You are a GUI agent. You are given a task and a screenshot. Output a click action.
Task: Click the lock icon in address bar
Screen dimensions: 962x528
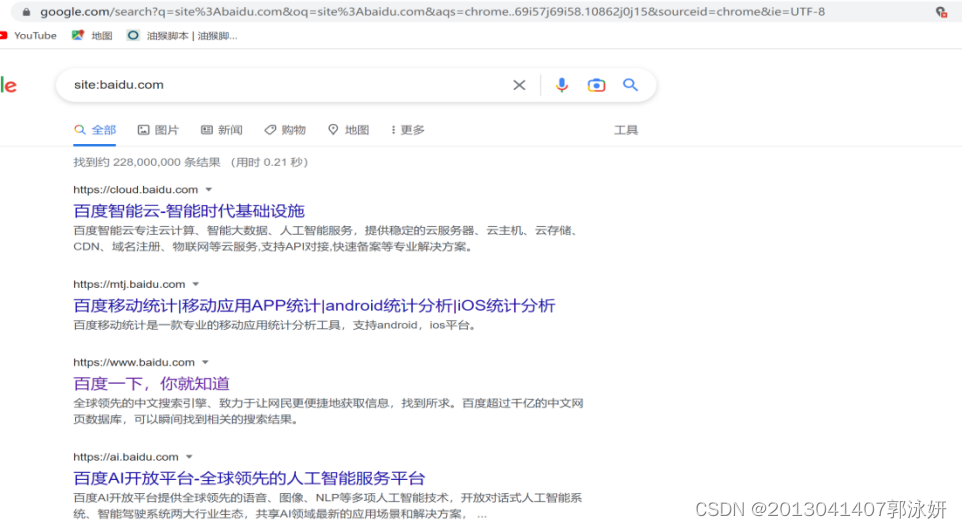pyautogui.click(x=26, y=12)
